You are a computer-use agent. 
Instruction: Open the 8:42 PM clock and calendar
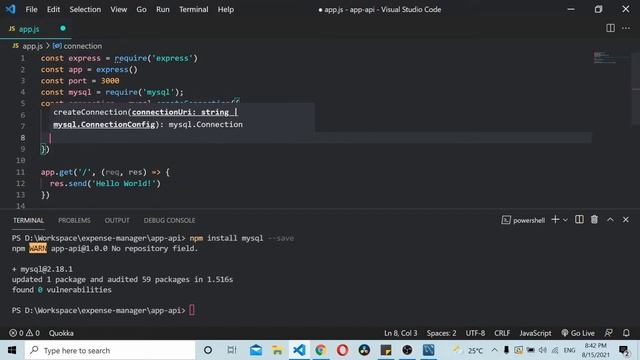(596, 350)
